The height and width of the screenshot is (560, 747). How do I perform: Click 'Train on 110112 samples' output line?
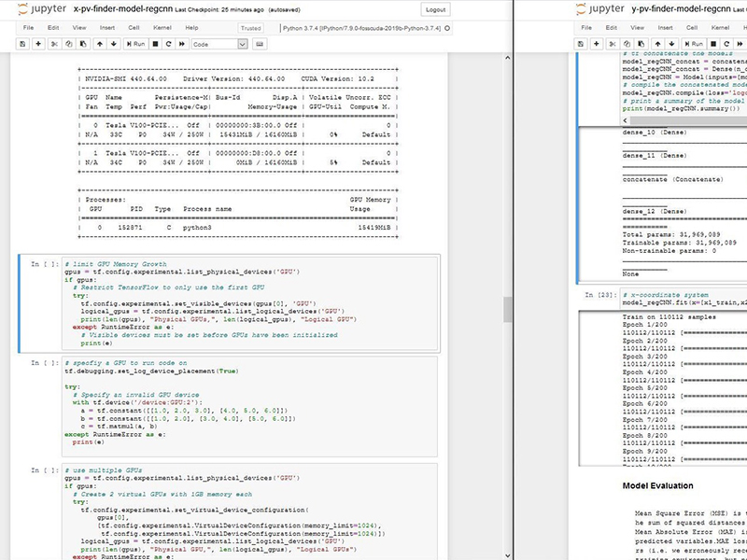point(669,316)
